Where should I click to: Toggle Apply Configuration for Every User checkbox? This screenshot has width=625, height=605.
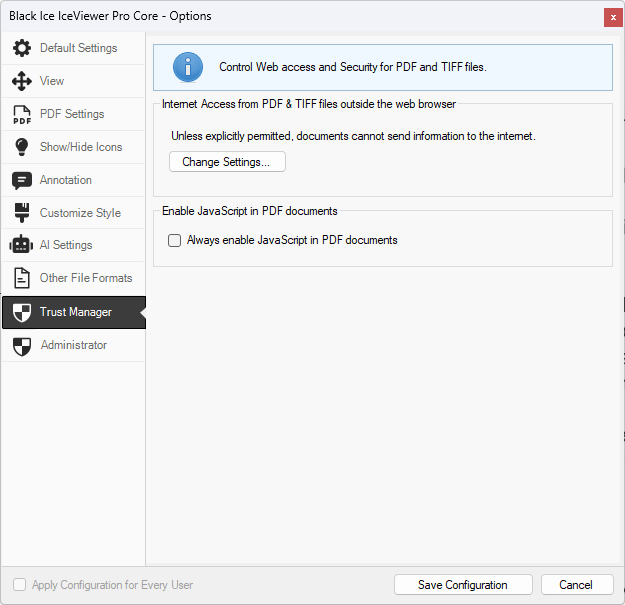(20, 585)
